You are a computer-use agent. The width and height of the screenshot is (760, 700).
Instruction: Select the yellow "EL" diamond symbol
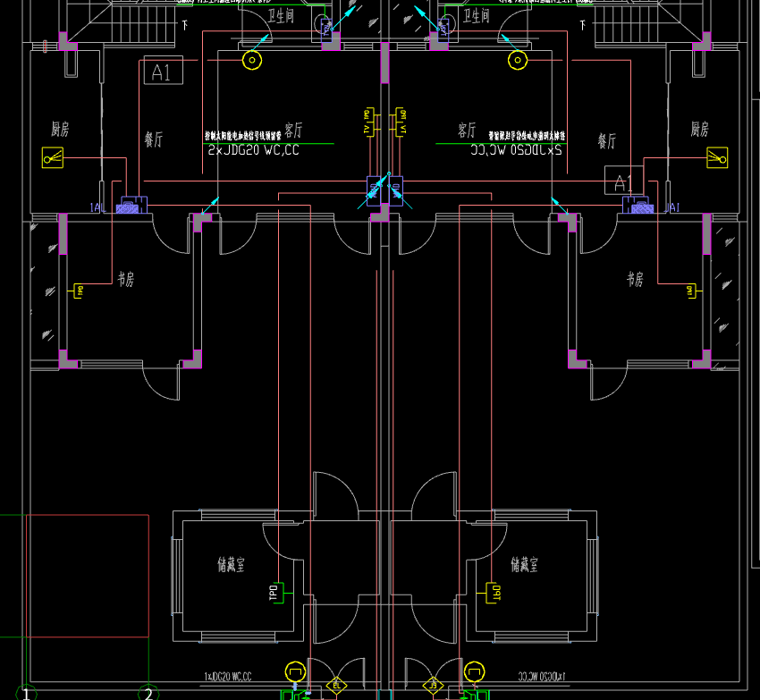point(336,686)
